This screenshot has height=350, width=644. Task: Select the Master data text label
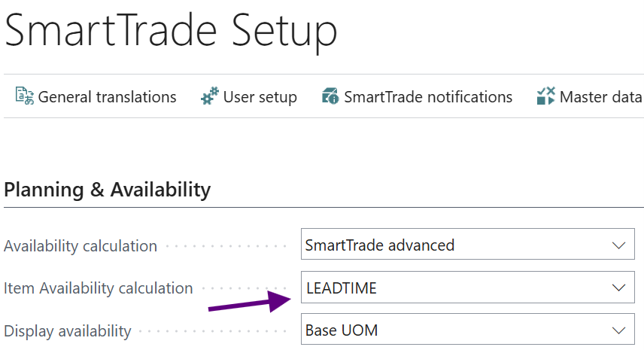pyautogui.click(x=600, y=97)
